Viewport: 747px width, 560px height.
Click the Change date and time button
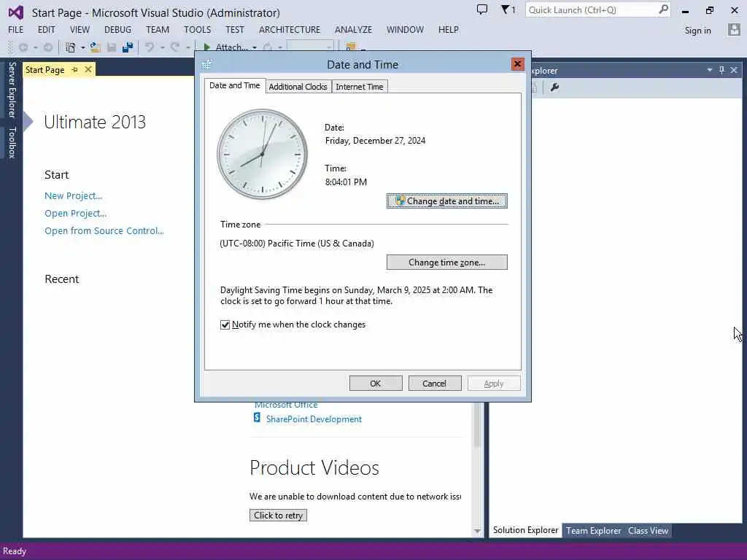tap(447, 201)
